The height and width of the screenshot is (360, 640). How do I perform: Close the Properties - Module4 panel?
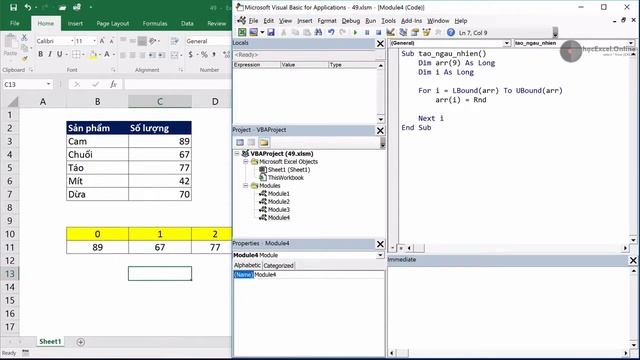[x=380, y=244]
